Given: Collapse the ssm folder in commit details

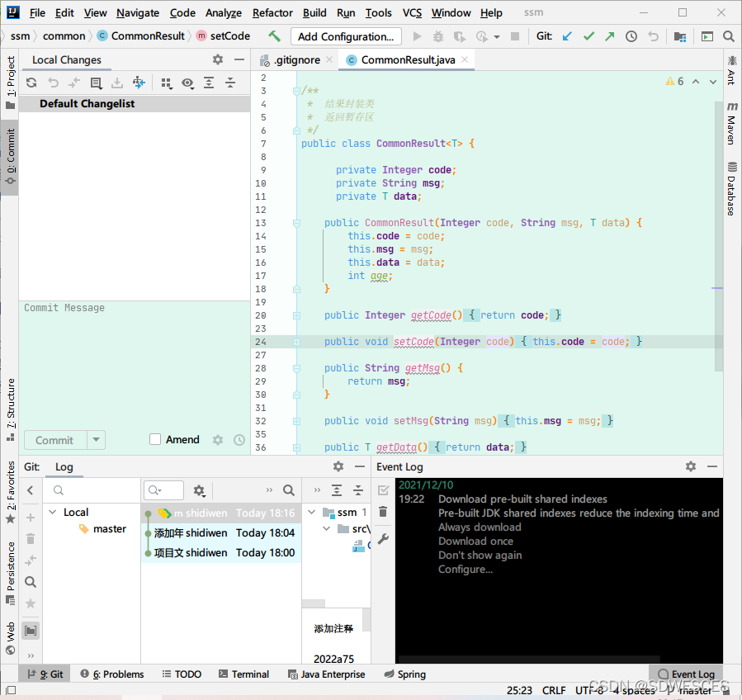Looking at the screenshot, I should [312, 512].
